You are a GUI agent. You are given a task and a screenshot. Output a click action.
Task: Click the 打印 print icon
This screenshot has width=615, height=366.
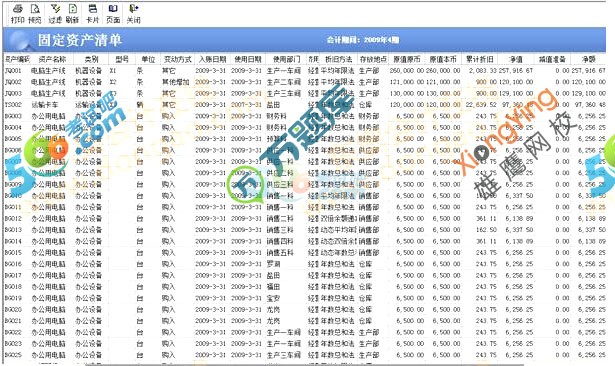tap(18, 14)
